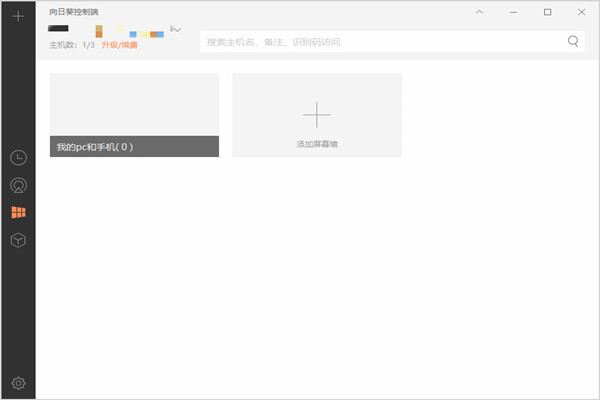Open the user avatar icon in sidebar

(x=18, y=185)
